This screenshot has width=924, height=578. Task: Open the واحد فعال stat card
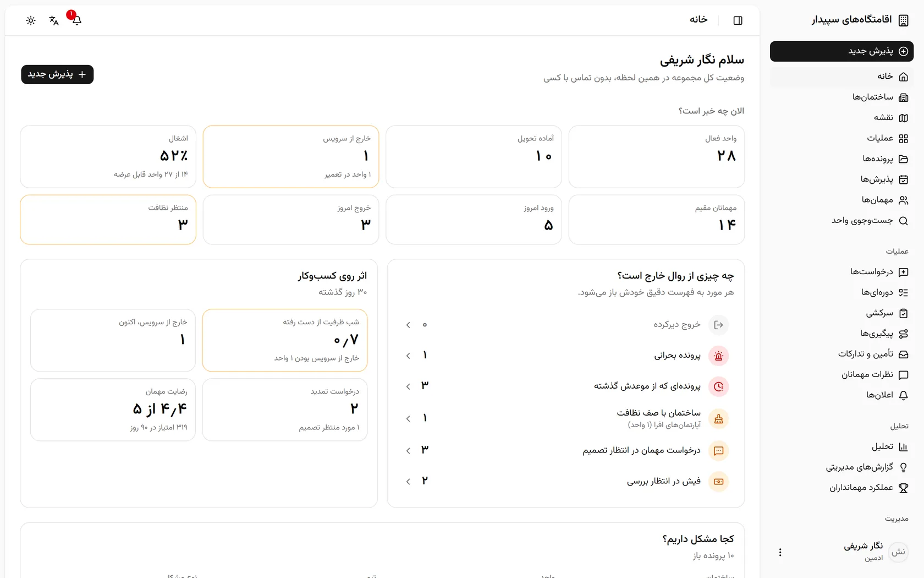point(657,156)
